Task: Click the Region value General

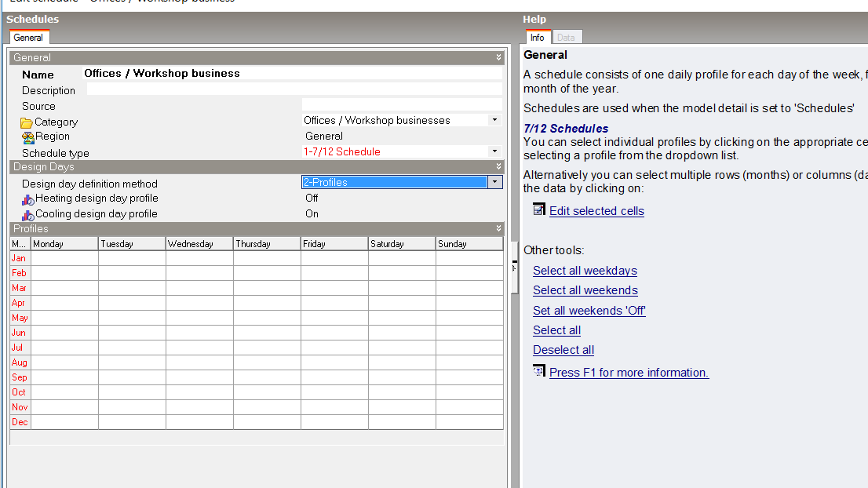Action: point(324,136)
